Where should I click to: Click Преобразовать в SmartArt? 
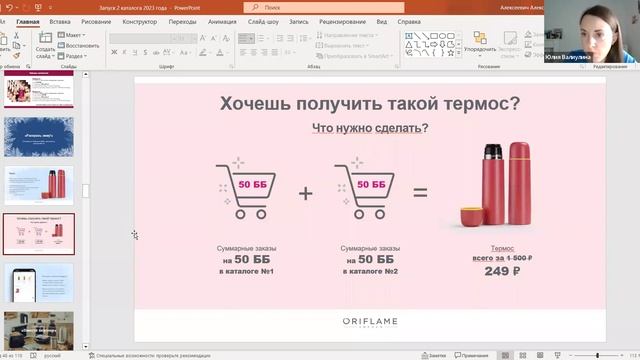354,56
